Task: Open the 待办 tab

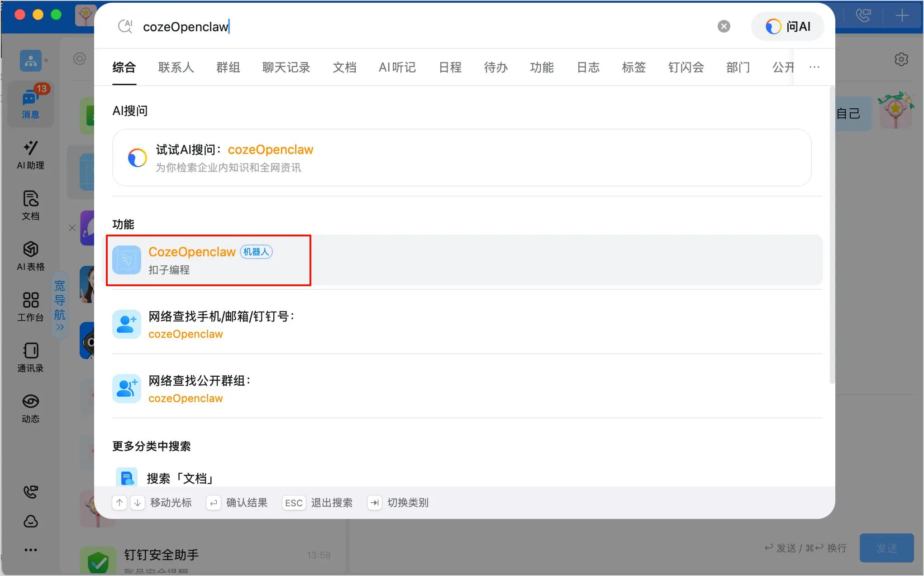Action: (496, 67)
